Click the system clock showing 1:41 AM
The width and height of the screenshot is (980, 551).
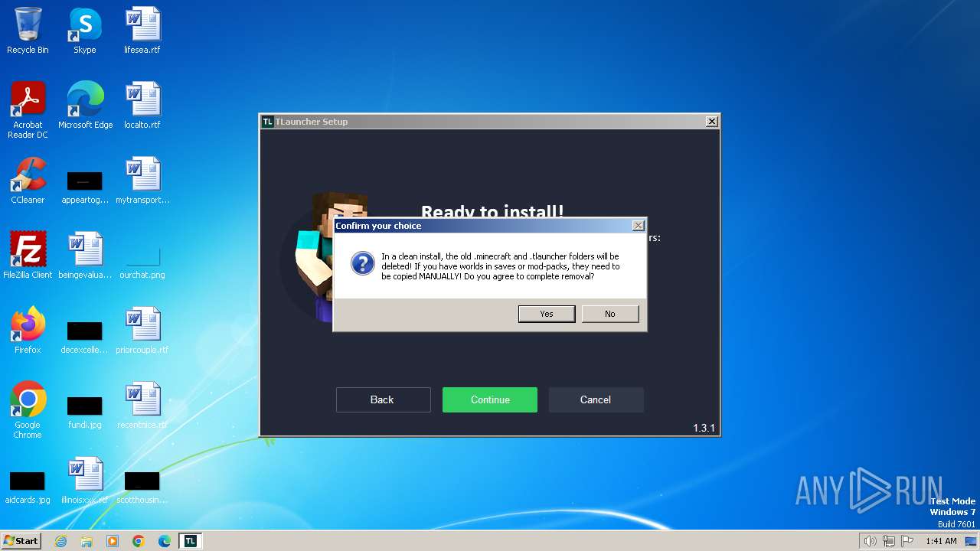tap(941, 541)
